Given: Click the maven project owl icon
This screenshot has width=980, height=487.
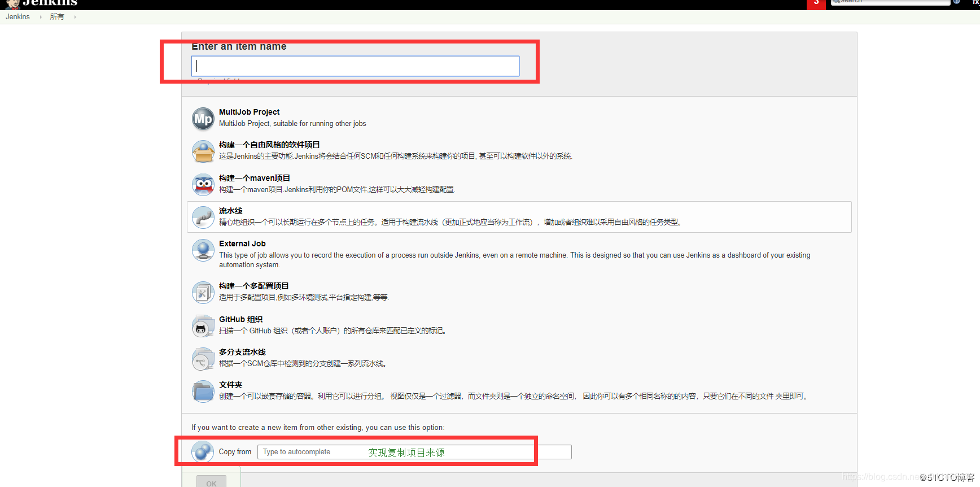Looking at the screenshot, I should coord(203,184).
